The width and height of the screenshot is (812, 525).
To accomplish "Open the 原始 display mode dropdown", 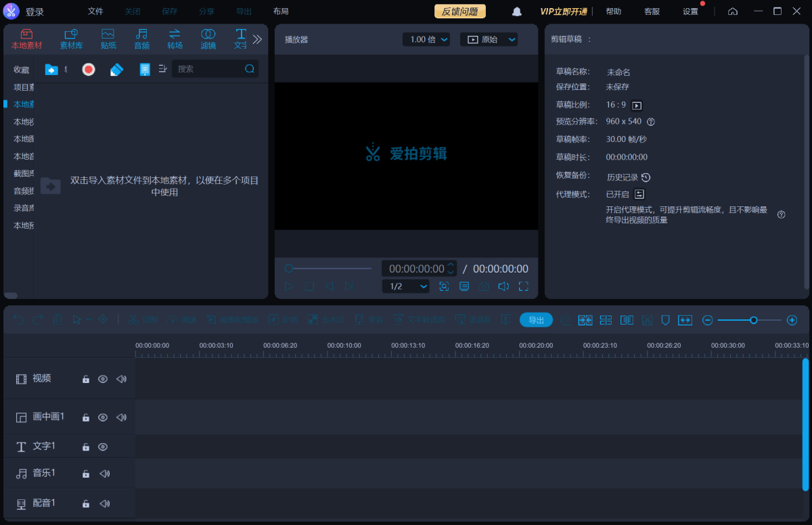I will [x=489, y=40].
